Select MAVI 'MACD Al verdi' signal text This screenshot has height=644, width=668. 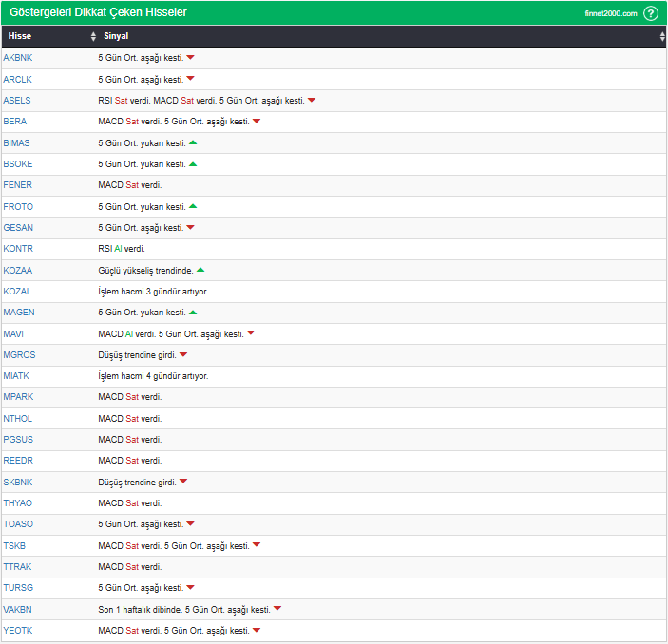(x=126, y=334)
